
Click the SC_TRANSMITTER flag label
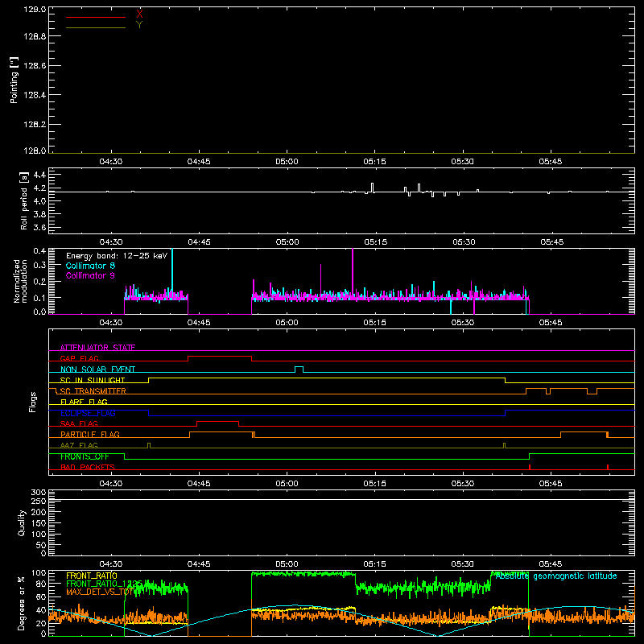tap(93, 391)
